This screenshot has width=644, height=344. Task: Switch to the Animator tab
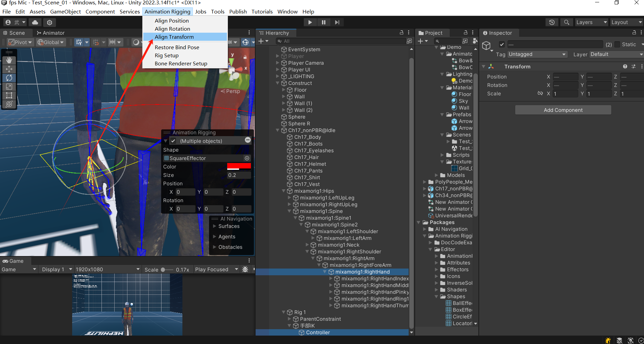point(51,33)
